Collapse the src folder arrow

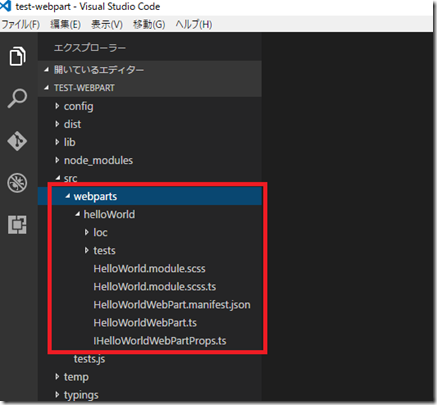[58, 178]
